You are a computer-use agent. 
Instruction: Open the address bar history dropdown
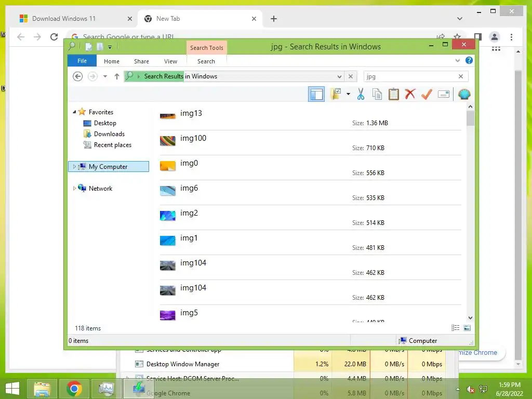point(339,77)
